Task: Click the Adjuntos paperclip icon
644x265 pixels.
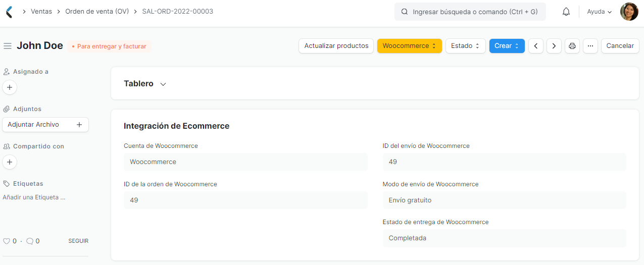Action: [7, 109]
